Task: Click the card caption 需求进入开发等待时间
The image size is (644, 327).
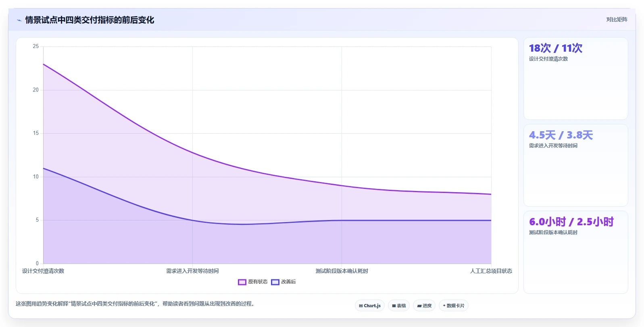Action: coord(553,146)
